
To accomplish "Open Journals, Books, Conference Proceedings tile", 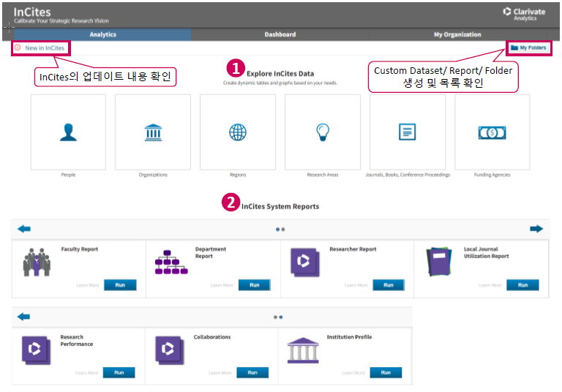I will point(408,132).
